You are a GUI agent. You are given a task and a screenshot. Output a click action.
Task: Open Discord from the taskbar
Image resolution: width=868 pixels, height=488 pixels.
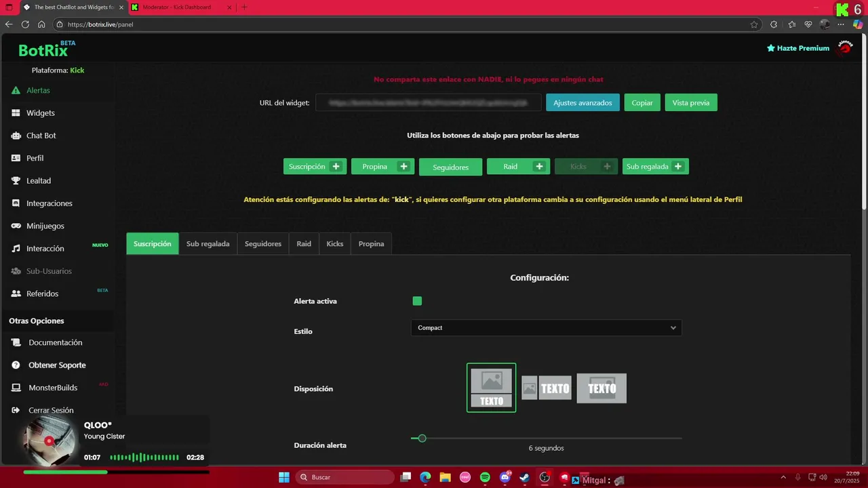click(505, 477)
